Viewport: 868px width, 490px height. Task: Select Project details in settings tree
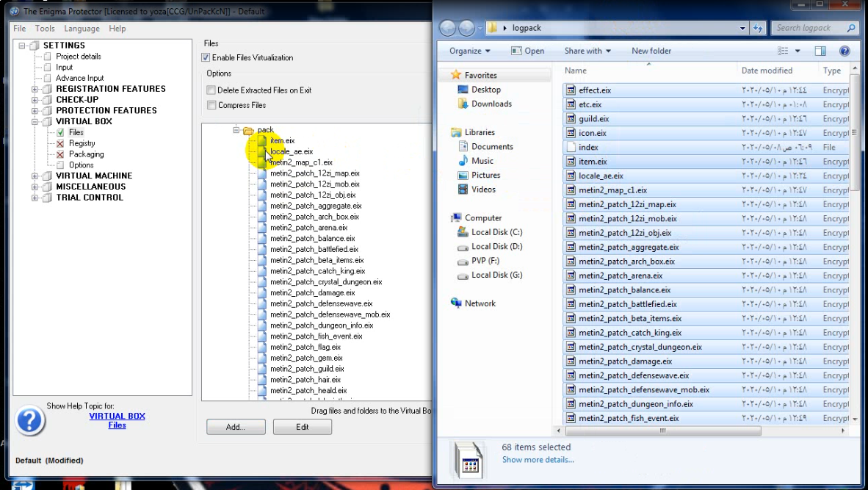tap(78, 57)
